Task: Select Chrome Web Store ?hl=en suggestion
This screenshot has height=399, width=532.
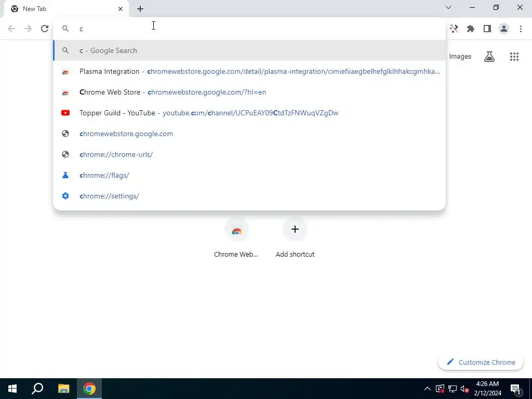Action: click(249, 92)
